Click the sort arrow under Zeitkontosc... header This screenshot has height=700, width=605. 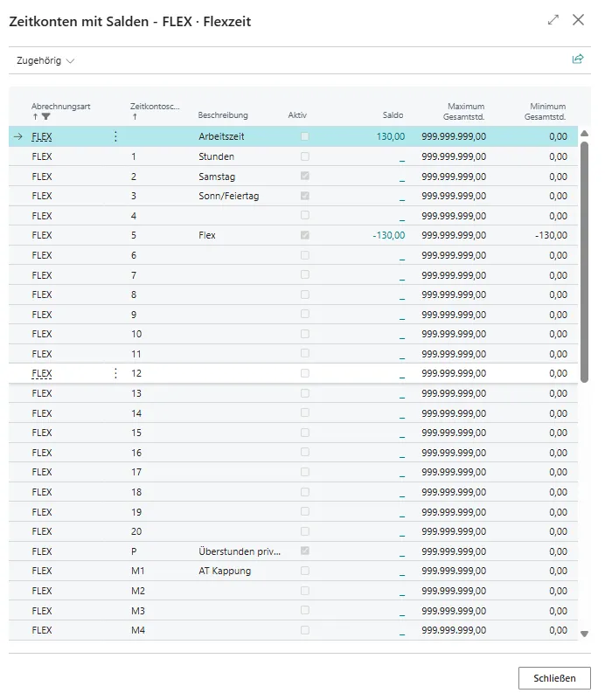[x=135, y=116]
